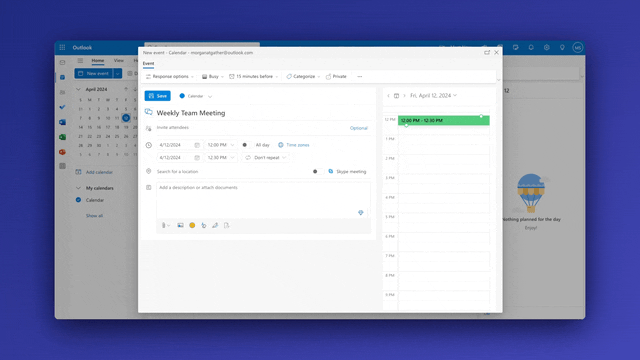This screenshot has width=640, height=360.
Task: Click the Save button
Action: tap(158, 96)
